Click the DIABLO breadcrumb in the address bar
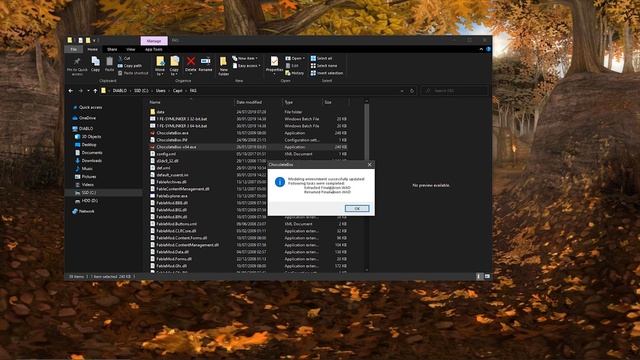The width and height of the screenshot is (640, 360). coord(120,91)
